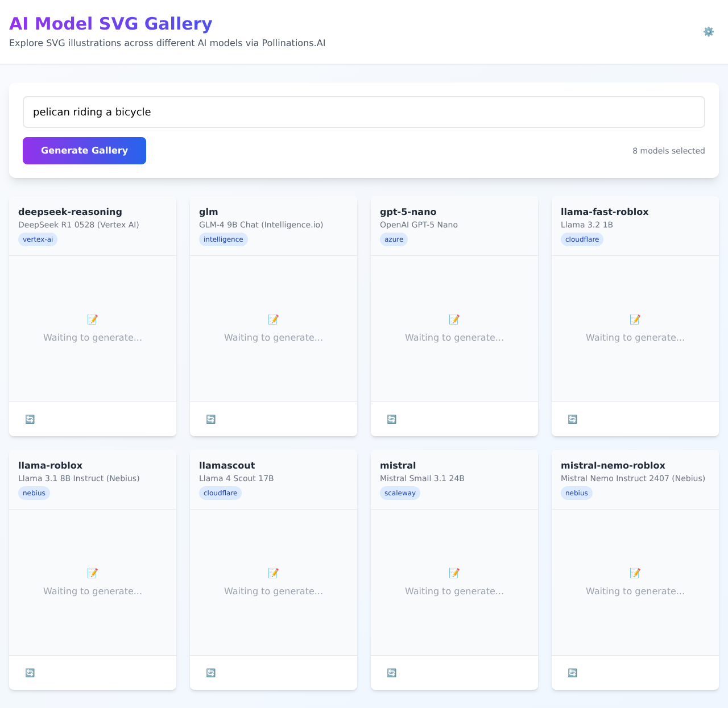Click the scaleway tag on mistral card
Viewport: 728px width, 708px height.
(400, 493)
